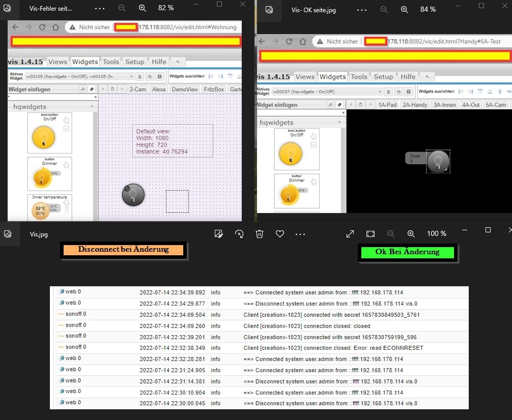512x420 pixels.
Task: Switch to the Alexa view tab
Action: tap(159, 89)
